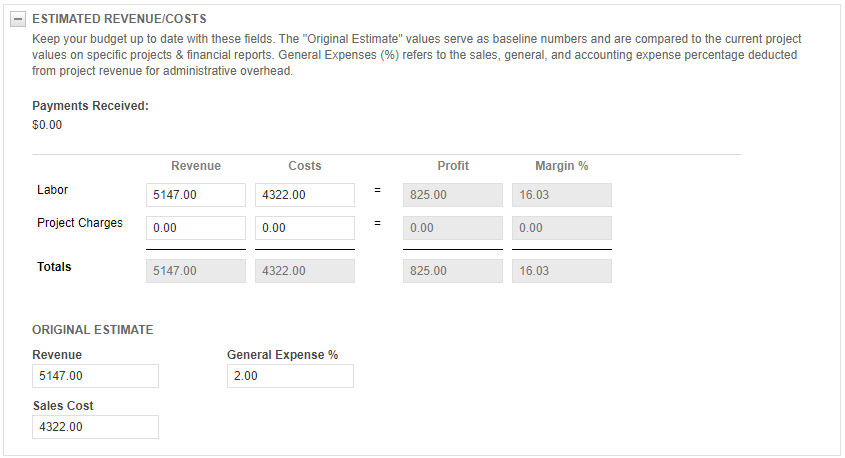Screen dimensions: 845x458
Task: Select the Totals Revenue field
Action: [x=195, y=270]
